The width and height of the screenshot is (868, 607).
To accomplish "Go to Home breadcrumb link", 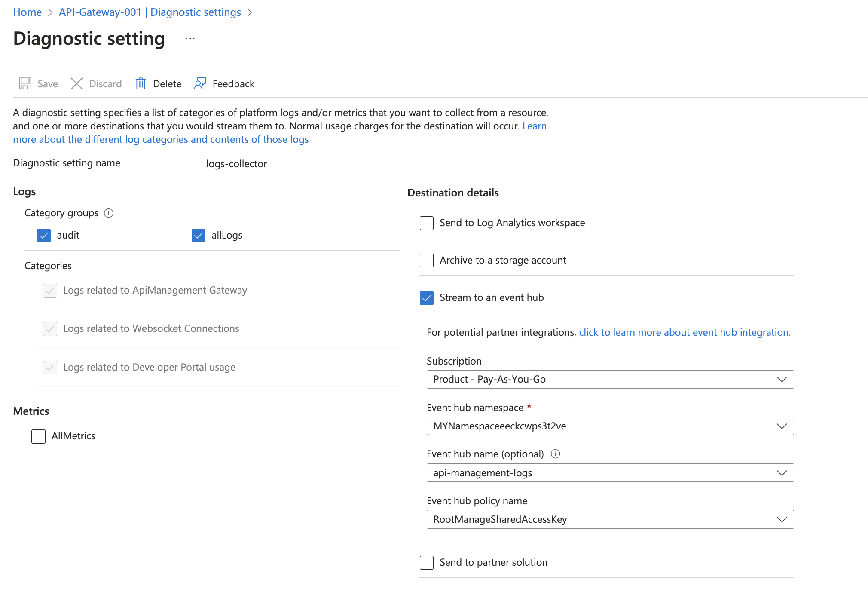I will pos(27,12).
